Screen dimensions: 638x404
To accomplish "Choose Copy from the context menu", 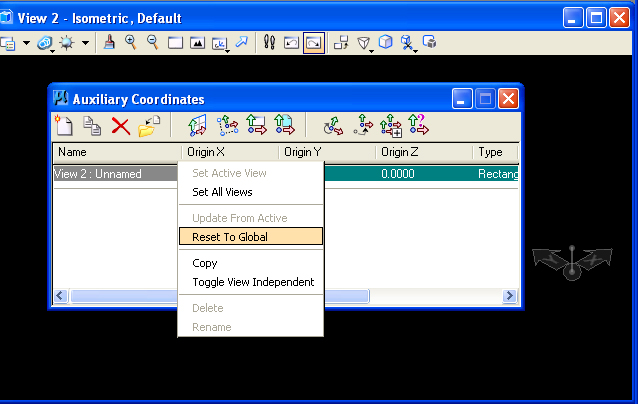I will click(x=251, y=263).
